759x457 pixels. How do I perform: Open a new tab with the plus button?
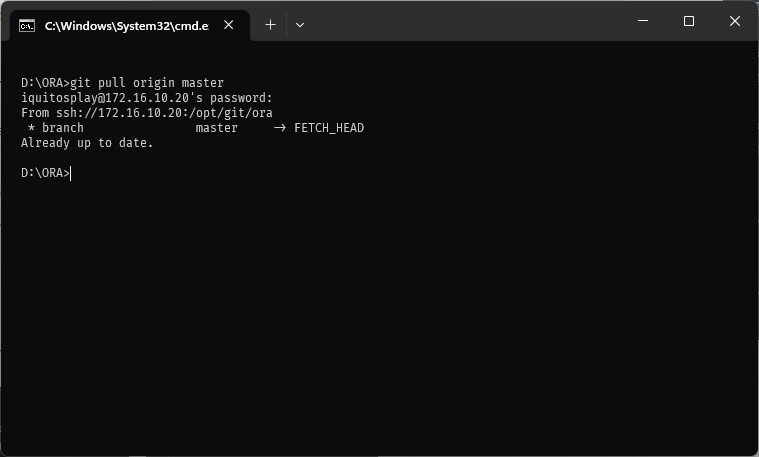pos(271,25)
